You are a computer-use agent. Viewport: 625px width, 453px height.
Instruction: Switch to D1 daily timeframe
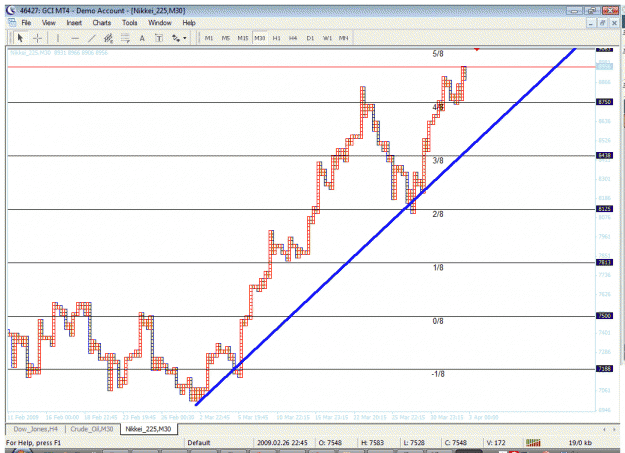(x=310, y=38)
